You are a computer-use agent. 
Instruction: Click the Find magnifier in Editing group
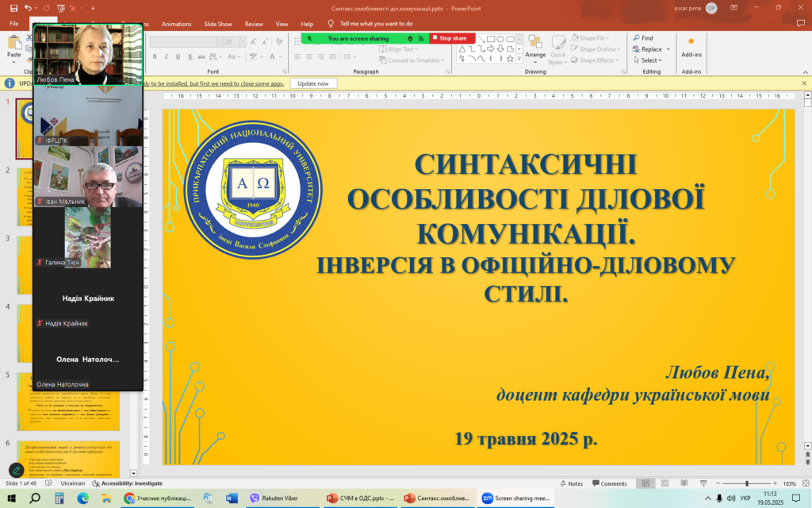[x=636, y=38]
